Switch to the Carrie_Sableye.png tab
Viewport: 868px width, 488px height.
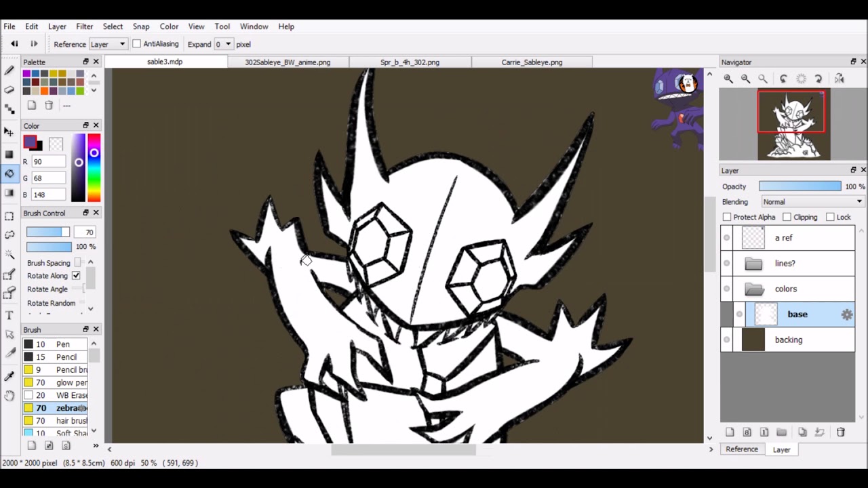[532, 62]
